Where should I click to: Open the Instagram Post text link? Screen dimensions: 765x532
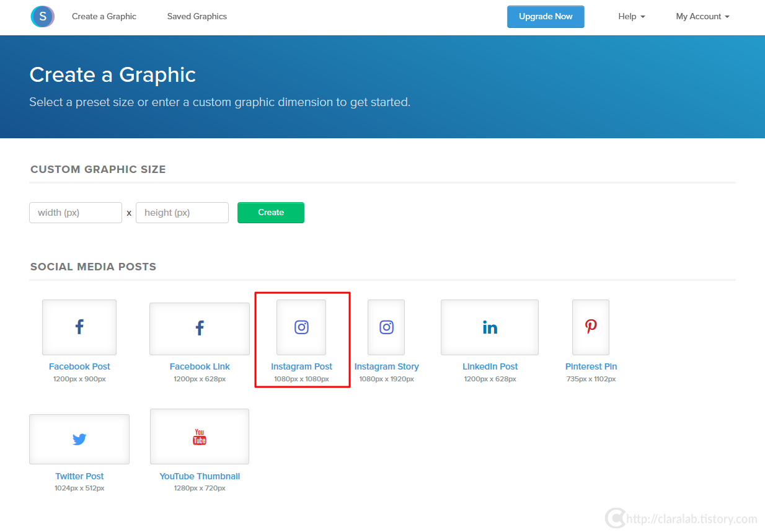(302, 366)
